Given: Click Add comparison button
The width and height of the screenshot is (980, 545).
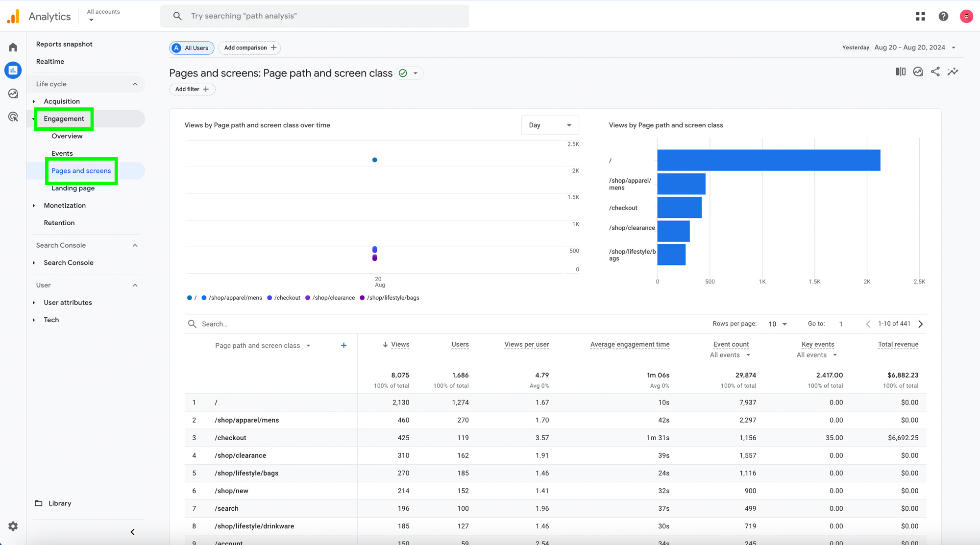Looking at the screenshot, I should (x=250, y=48).
